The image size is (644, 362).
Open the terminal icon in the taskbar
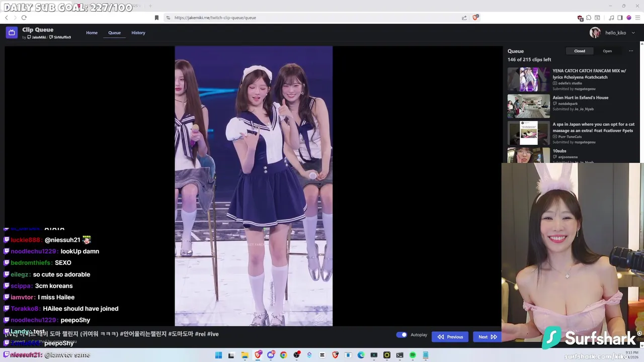click(399, 355)
